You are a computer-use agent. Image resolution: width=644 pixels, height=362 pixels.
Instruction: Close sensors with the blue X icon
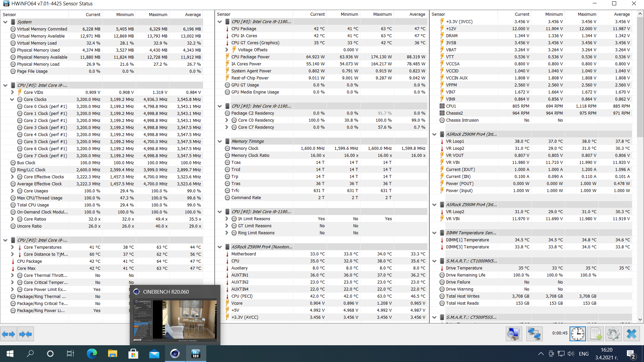[x=632, y=334]
